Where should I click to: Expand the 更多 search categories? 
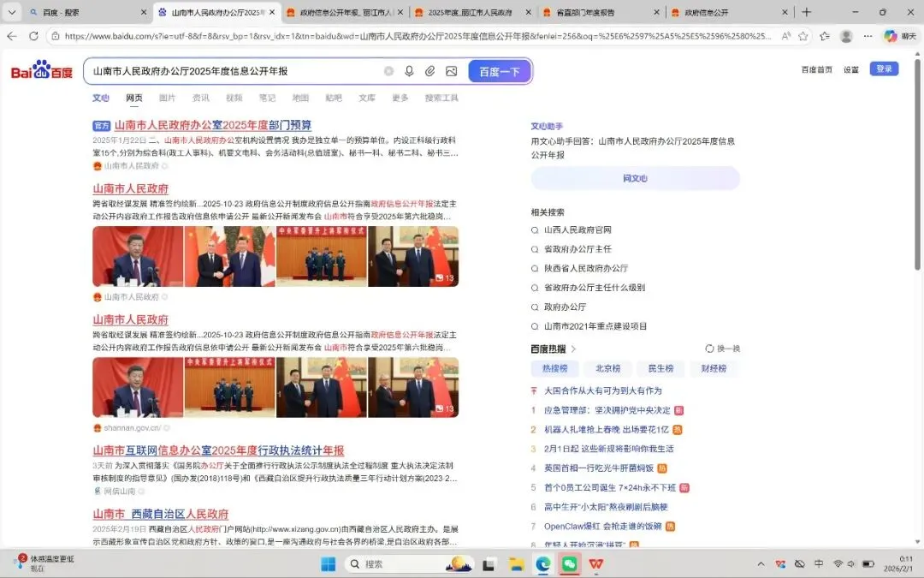[400, 98]
